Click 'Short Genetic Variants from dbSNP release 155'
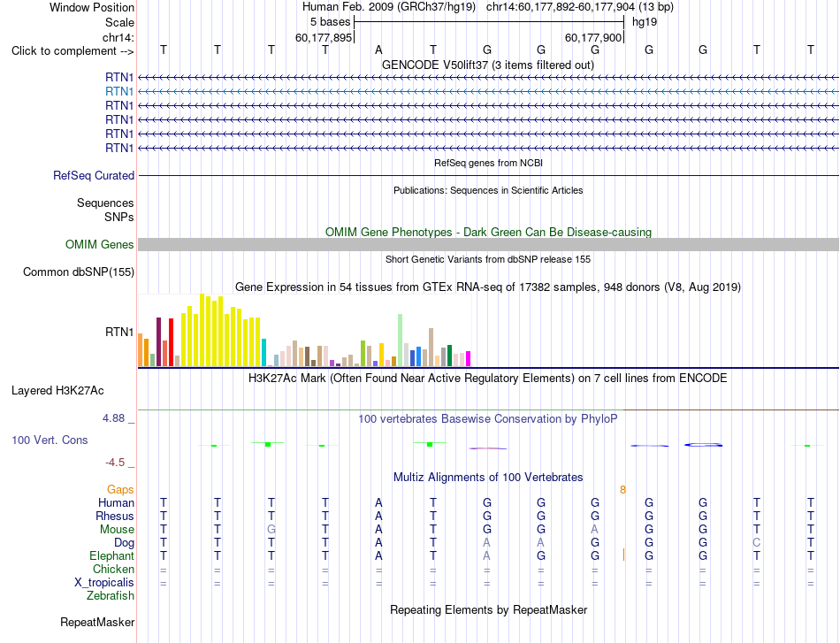Screen dimensions: 840x643 488,259
